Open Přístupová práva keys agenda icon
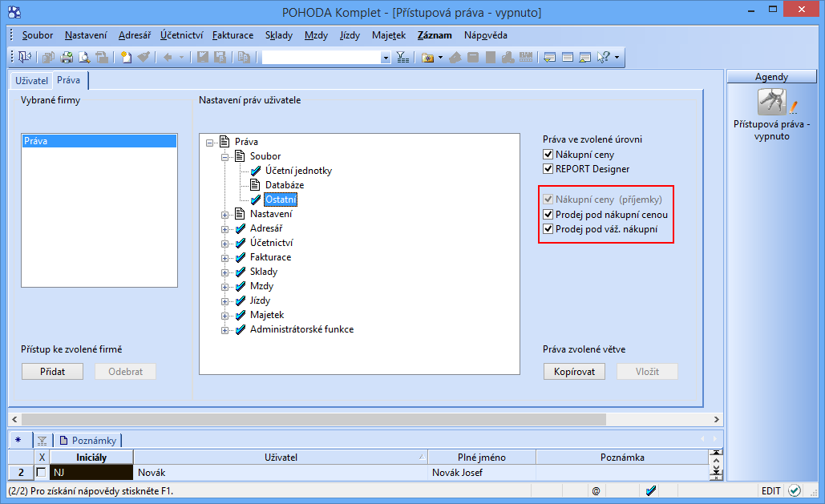 click(x=772, y=102)
